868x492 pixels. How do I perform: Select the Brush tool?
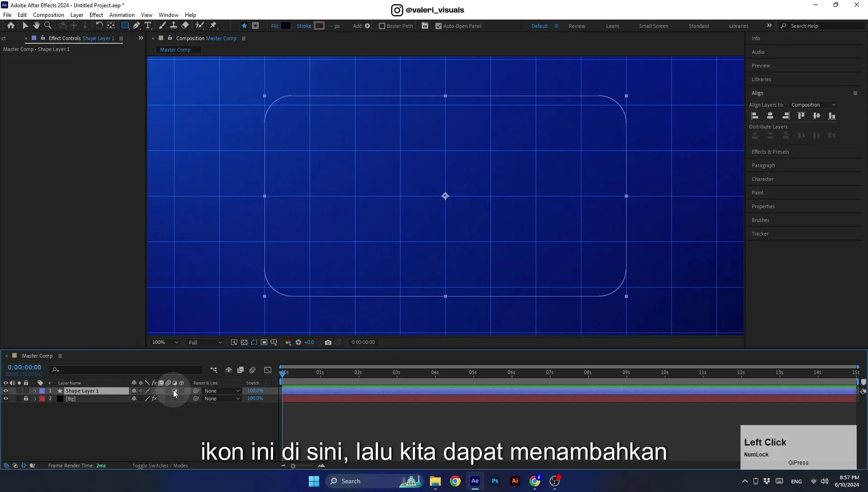[162, 26]
